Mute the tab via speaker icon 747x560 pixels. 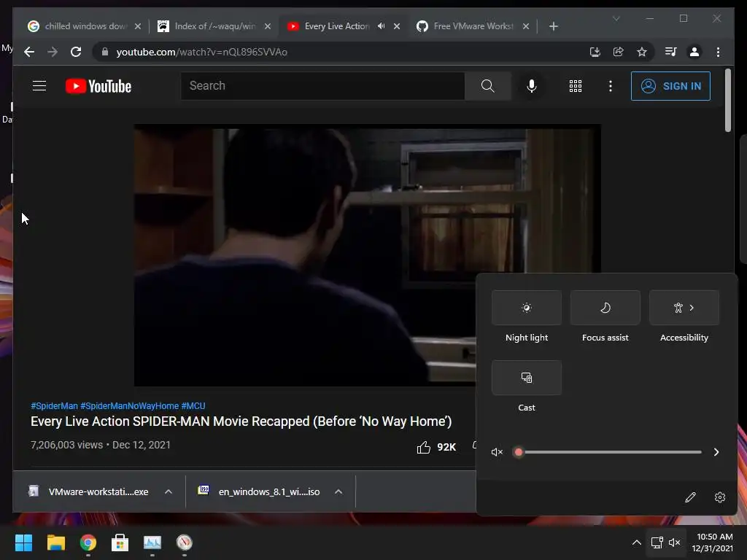381,26
